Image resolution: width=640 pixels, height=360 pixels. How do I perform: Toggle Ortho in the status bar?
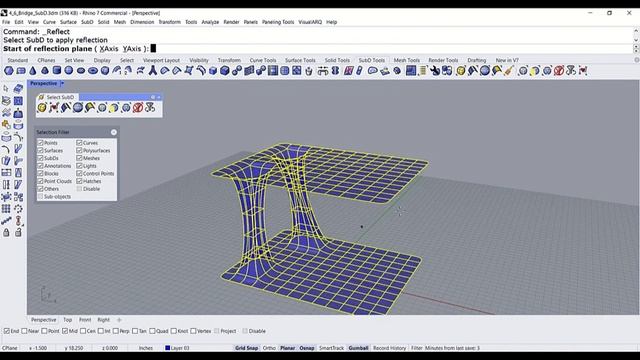269,348
